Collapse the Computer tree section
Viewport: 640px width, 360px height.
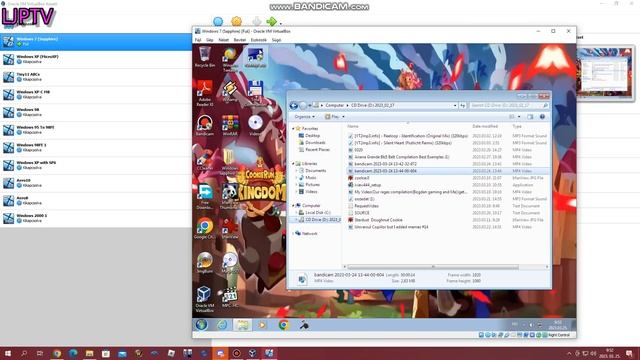[293, 205]
